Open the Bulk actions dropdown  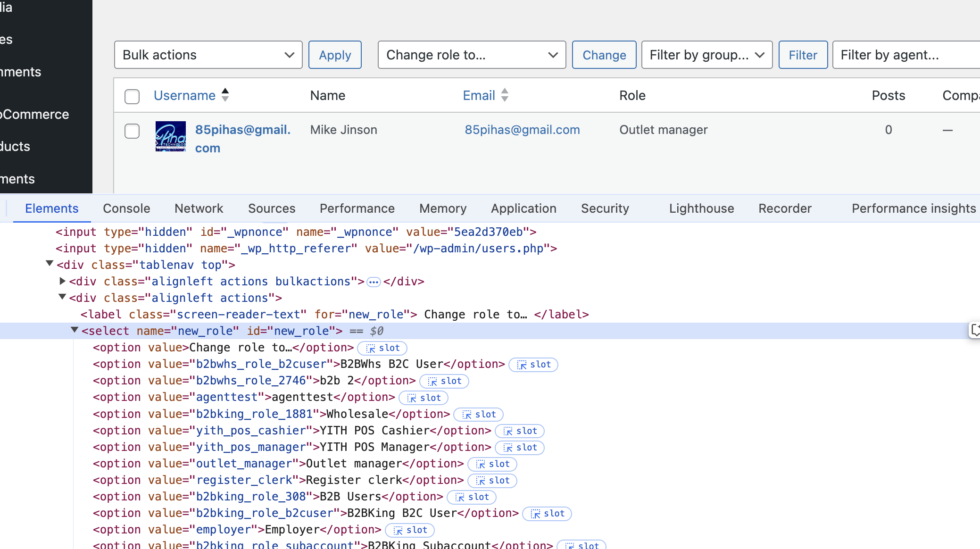(x=208, y=55)
